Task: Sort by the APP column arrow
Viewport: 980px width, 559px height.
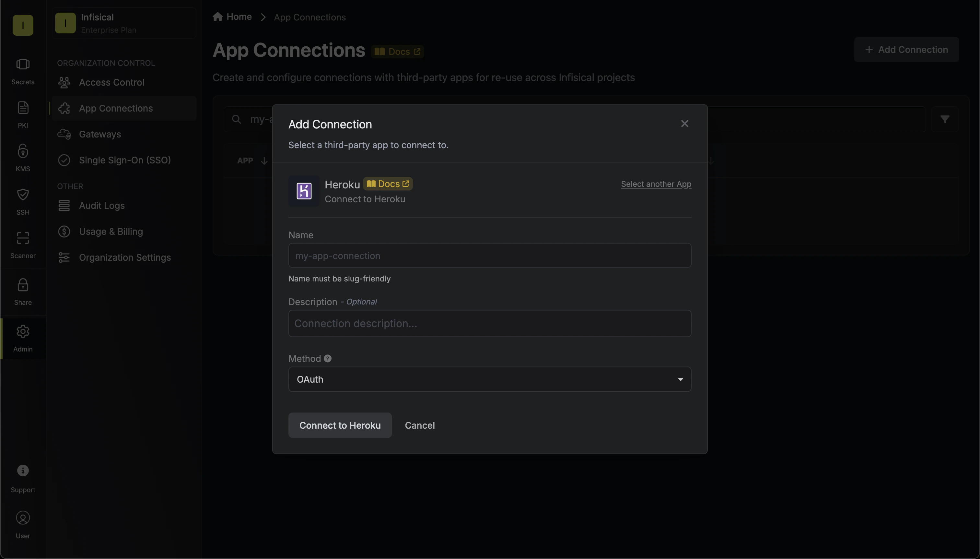Action: [264, 161]
